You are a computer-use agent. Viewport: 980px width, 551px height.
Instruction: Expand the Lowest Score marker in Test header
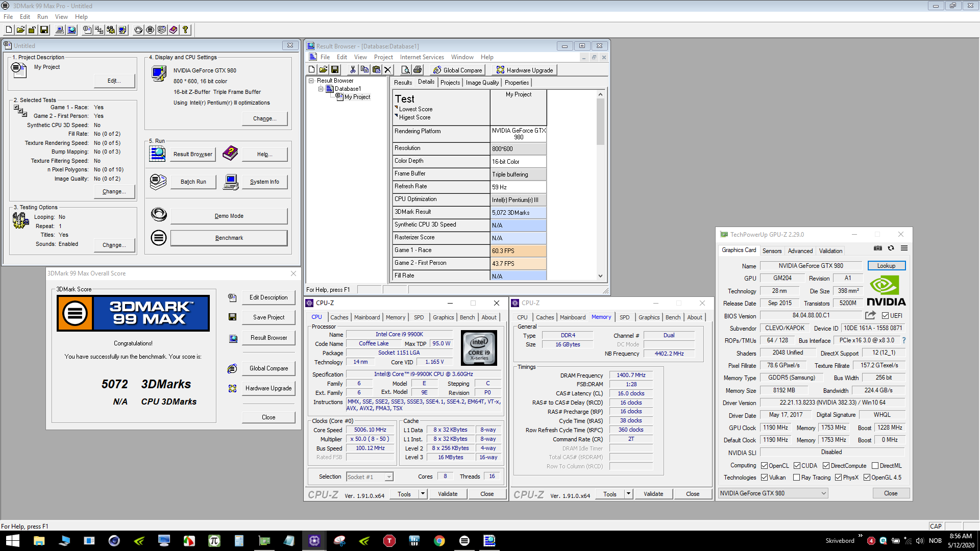pyautogui.click(x=396, y=108)
